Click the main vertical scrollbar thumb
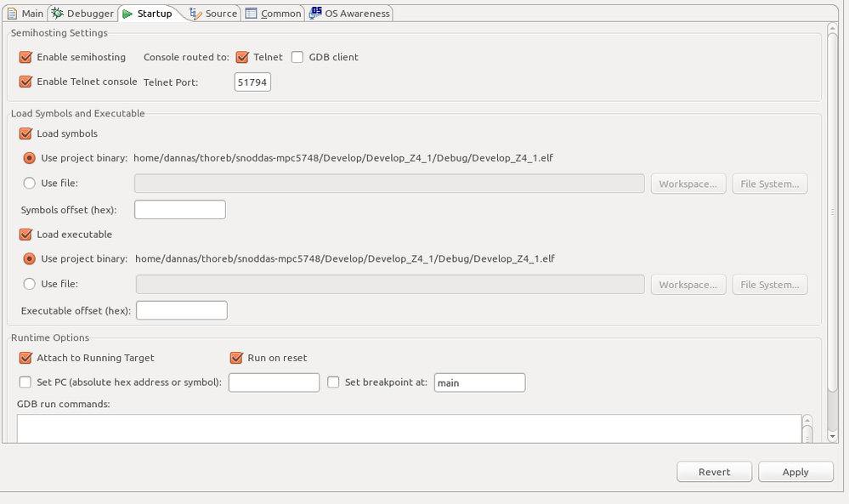This screenshot has width=849, height=504. 833,212
